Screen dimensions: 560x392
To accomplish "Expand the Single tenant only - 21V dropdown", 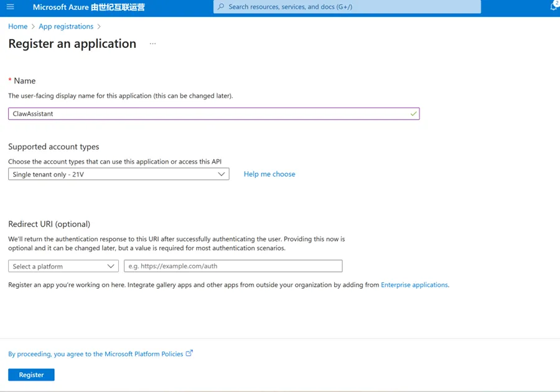I will point(119,174).
